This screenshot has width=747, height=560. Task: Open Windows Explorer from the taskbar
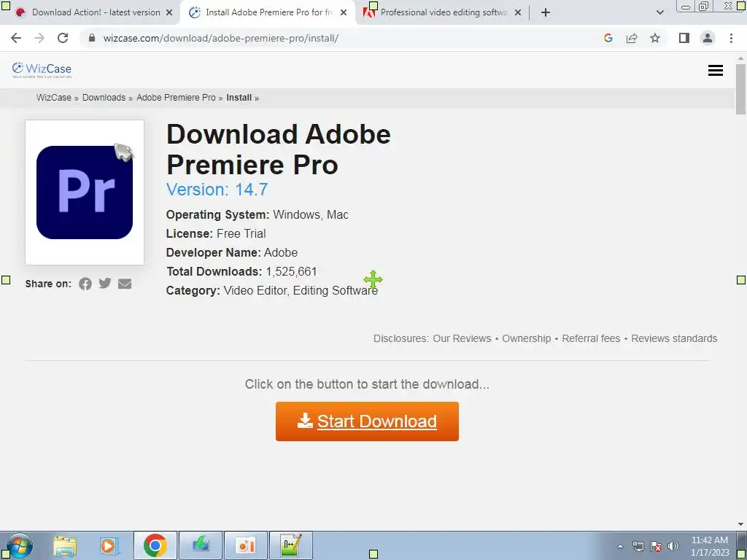(65, 545)
